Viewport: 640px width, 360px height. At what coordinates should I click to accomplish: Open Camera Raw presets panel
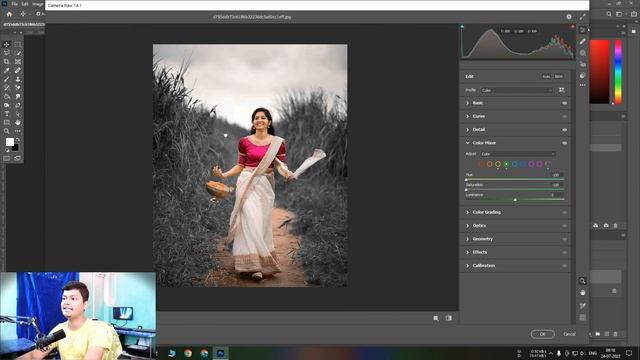pyautogui.click(x=582, y=76)
